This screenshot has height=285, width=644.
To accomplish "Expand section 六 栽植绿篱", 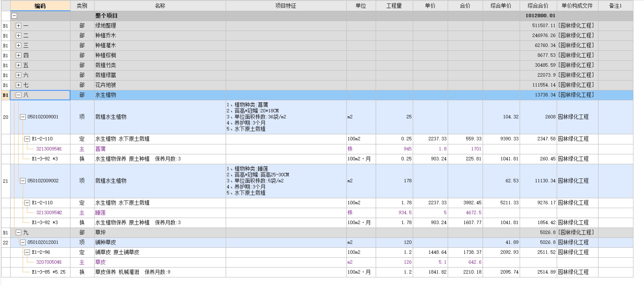I will tap(19, 75).
